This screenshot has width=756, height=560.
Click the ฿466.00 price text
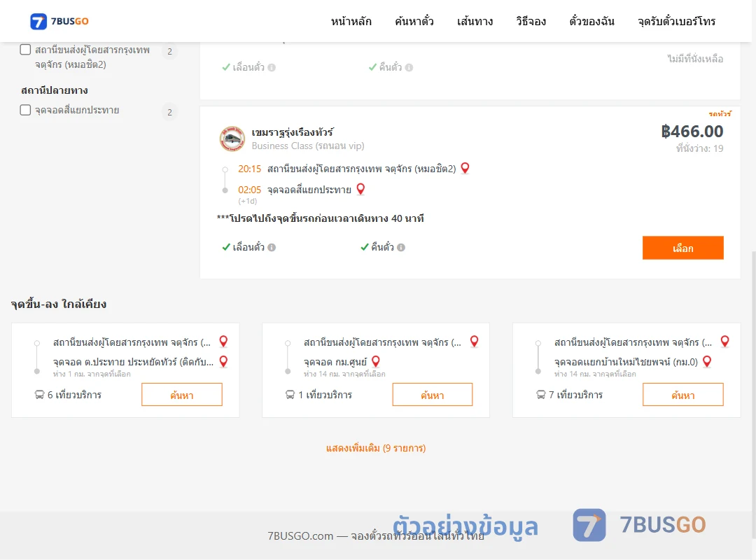692,131
